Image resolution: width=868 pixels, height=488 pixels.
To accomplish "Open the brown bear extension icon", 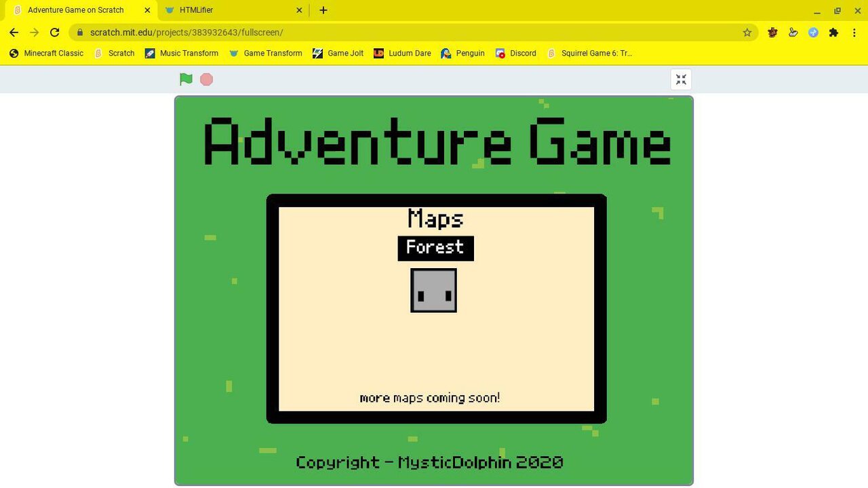I will (772, 32).
